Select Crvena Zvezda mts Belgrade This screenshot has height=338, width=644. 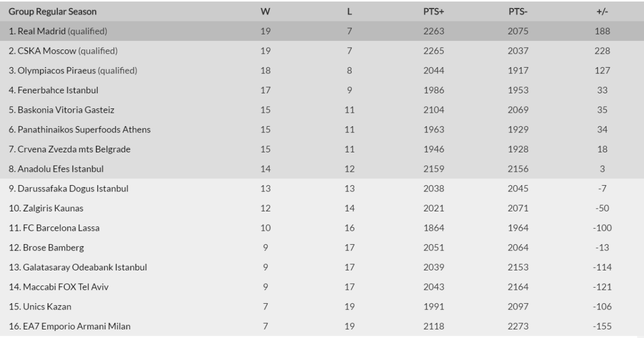(70, 149)
